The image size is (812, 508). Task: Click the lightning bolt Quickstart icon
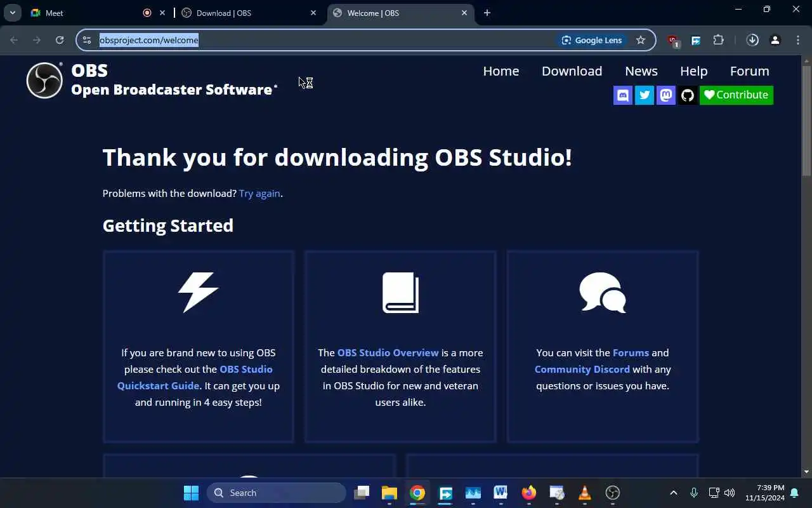(x=198, y=292)
